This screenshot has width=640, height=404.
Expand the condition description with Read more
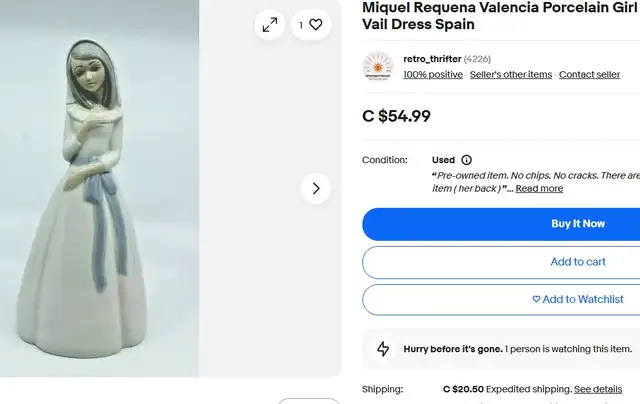539,189
